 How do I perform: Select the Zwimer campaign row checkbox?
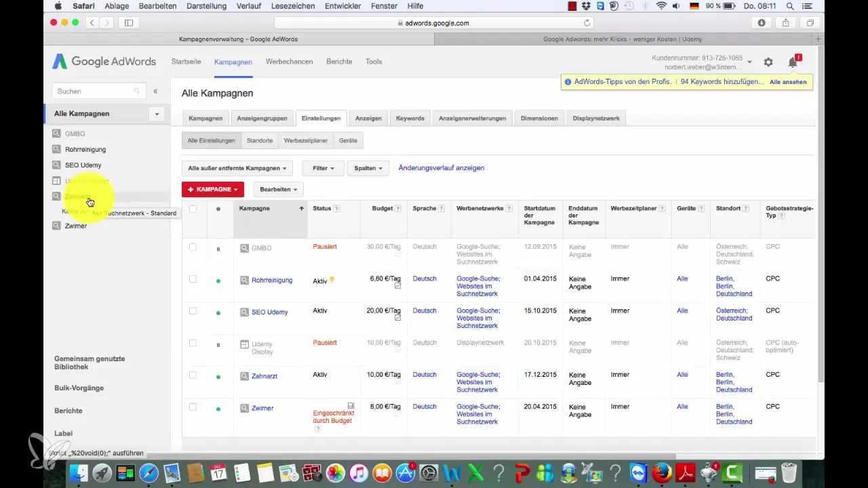[x=193, y=407]
